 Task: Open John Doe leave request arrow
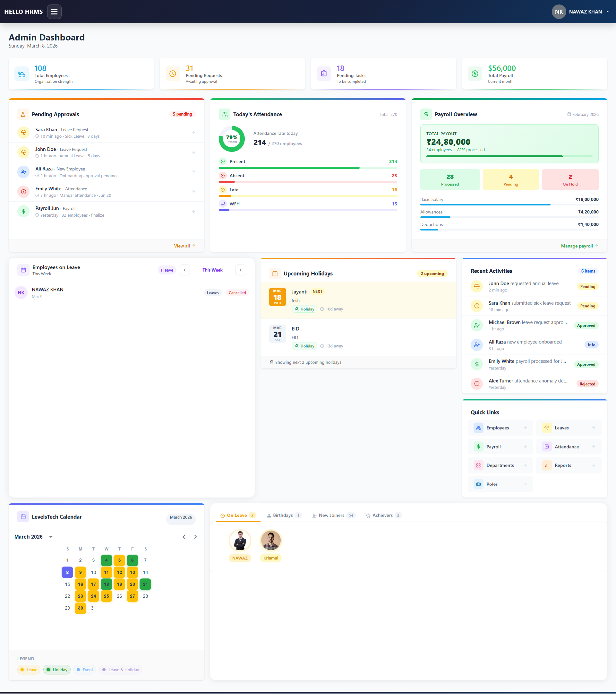pyautogui.click(x=193, y=152)
